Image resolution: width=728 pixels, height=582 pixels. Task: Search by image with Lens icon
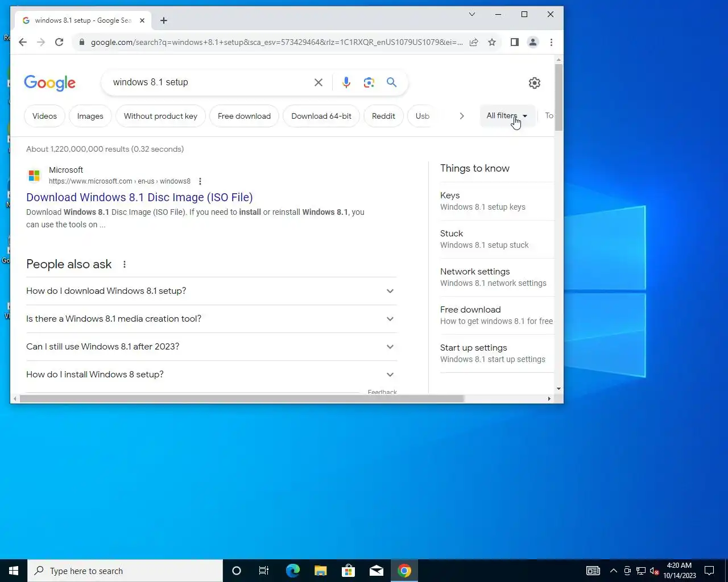369,82
